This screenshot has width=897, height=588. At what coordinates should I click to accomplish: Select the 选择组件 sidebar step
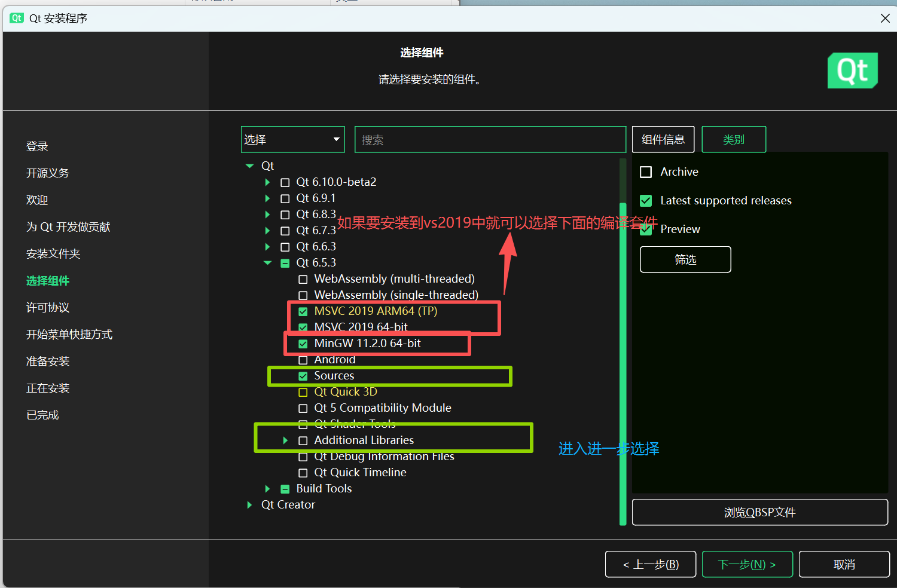pos(48,281)
